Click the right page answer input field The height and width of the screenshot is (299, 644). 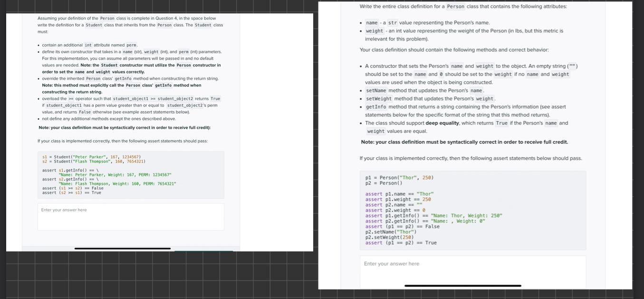pos(473,271)
